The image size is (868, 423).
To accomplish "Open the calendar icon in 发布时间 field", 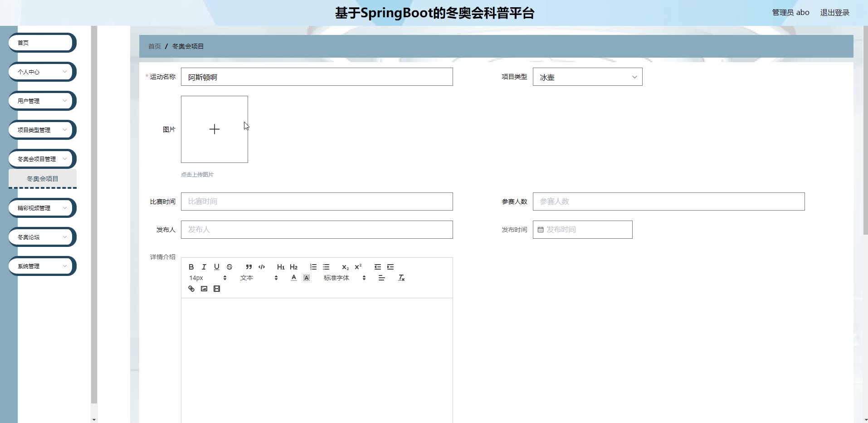I will click(541, 230).
